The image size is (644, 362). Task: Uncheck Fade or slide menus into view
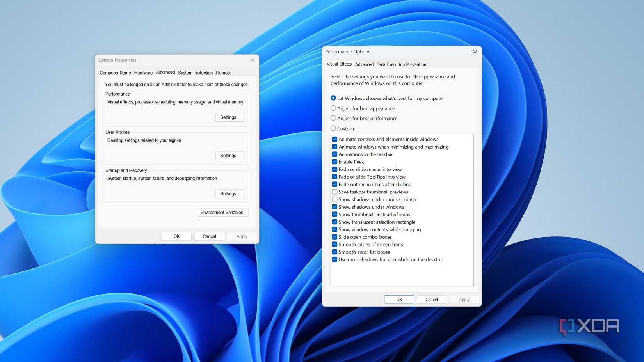(x=334, y=169)
